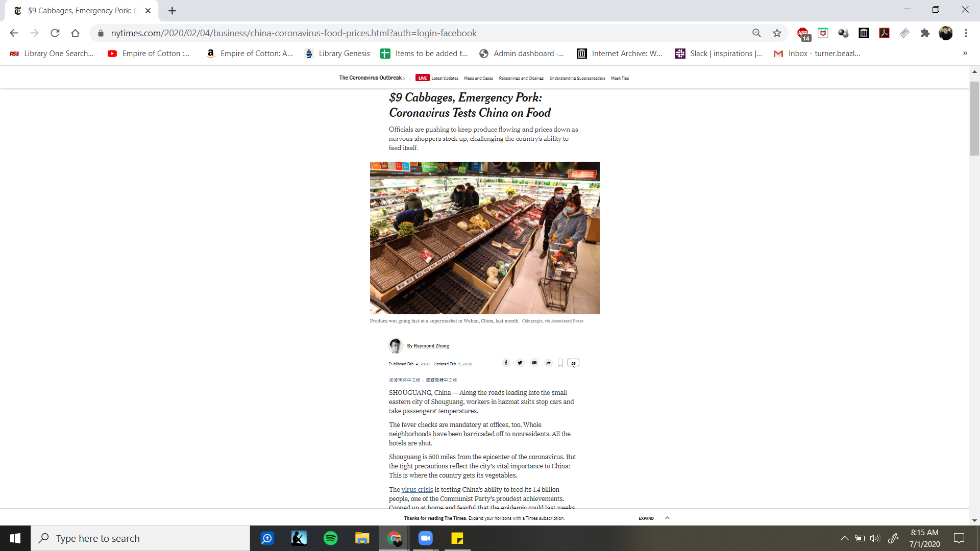980x551 pixels.
Task: Click the Adblock extension icon
Action: click(x=803, y=33)
